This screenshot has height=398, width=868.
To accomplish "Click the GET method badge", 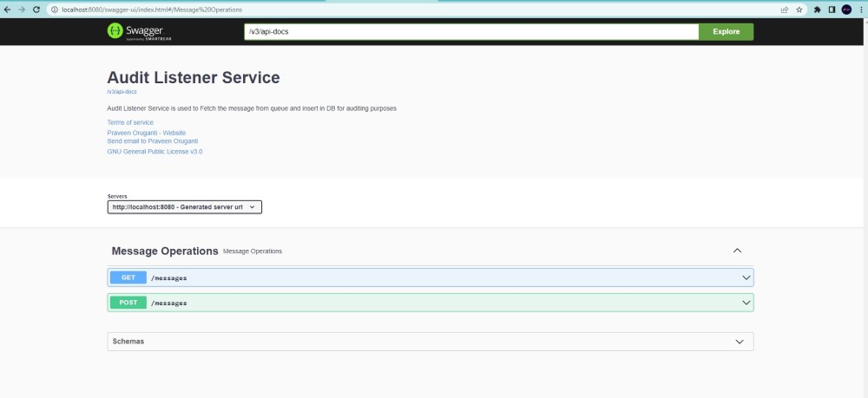I will (128, 277).
